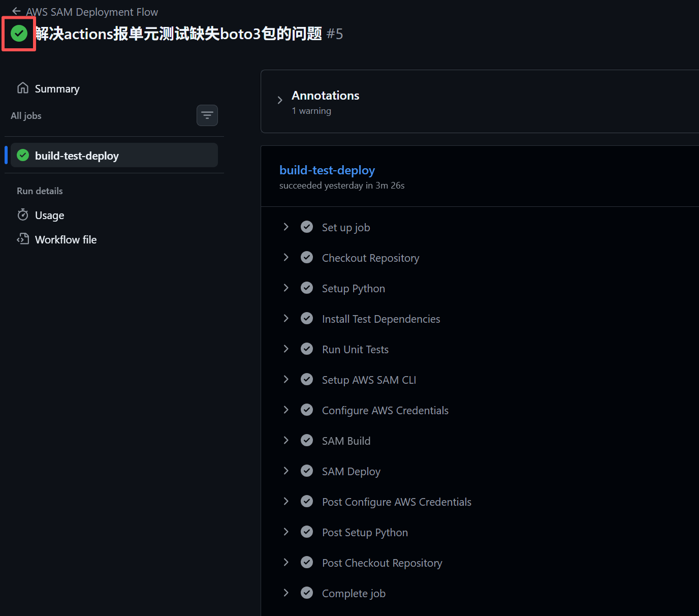Click the status check icon for Run Unit Tests
The image size is (699, 616).
(307, 349)
